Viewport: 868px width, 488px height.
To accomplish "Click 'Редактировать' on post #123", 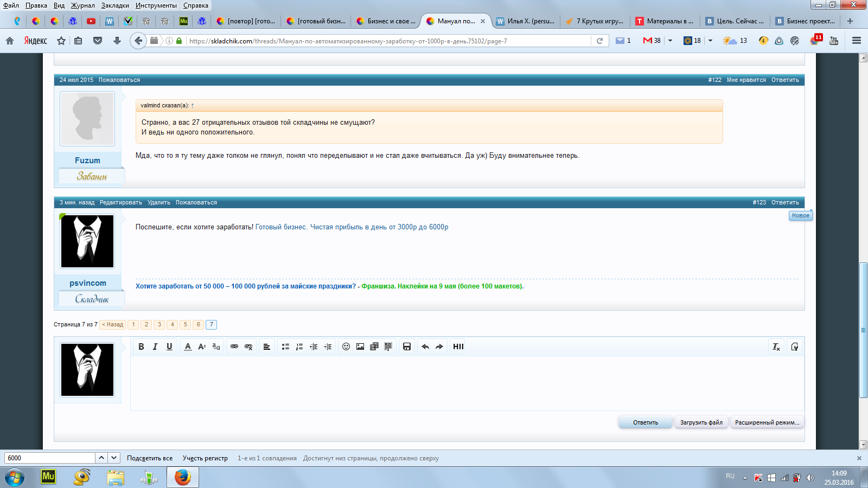I will (121, 202).
